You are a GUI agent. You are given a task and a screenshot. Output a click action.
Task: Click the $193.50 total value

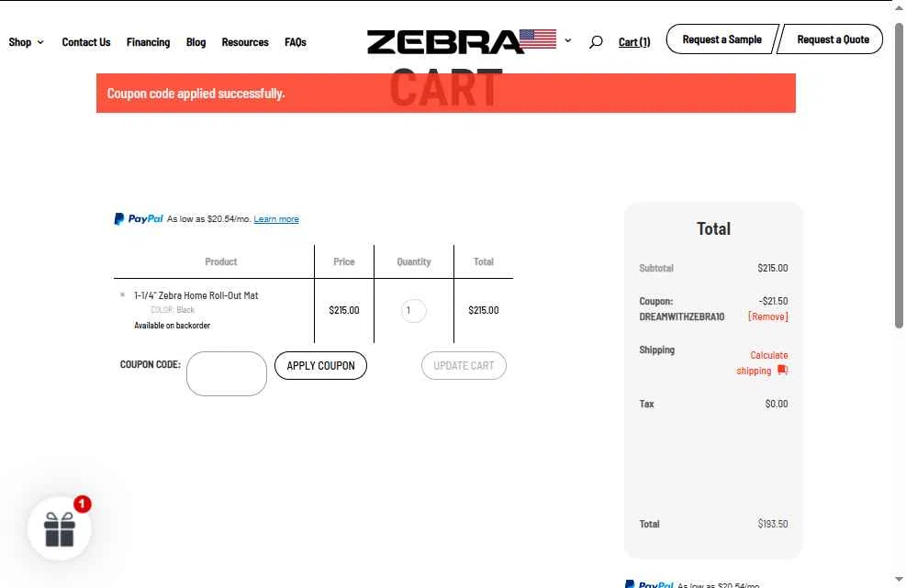773,524
